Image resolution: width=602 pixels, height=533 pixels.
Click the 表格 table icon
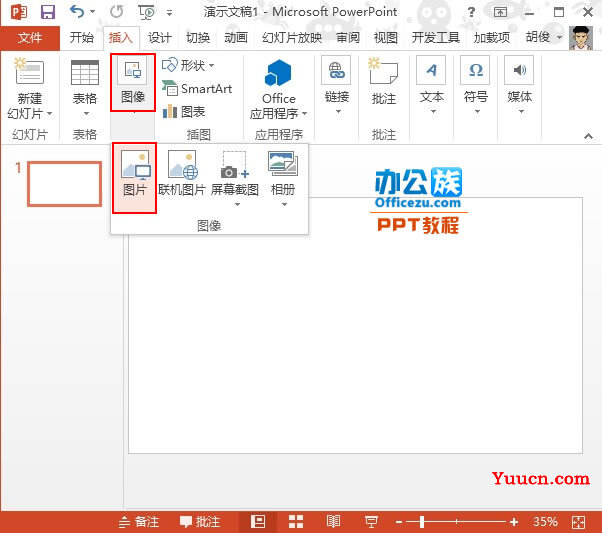85,72
